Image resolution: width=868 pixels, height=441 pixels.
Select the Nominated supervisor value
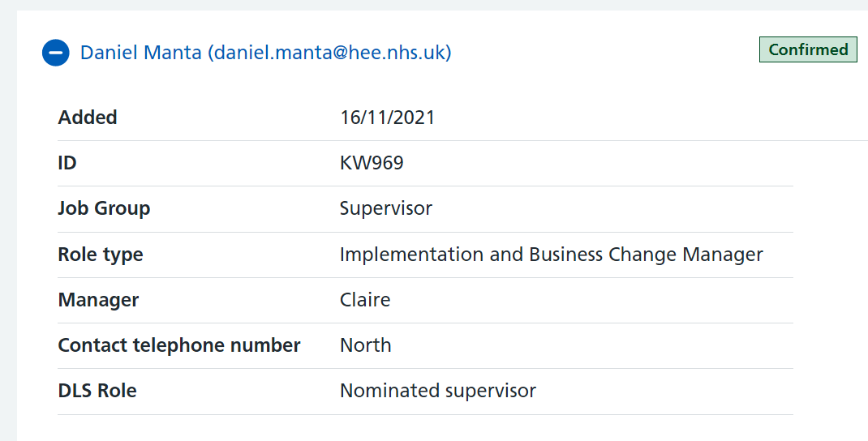click(438, 391)
